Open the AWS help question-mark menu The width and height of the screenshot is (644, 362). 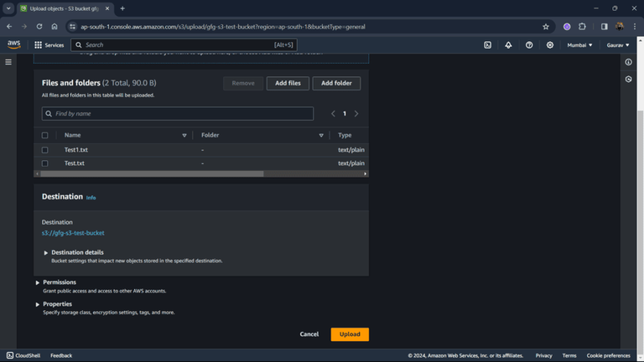[x=529, y=45]
